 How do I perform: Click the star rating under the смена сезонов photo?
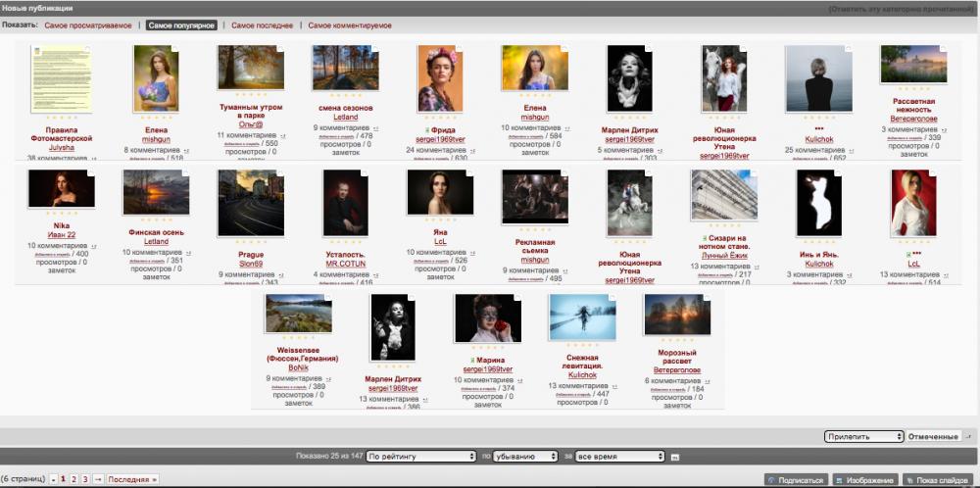click(x=346, y=96)
